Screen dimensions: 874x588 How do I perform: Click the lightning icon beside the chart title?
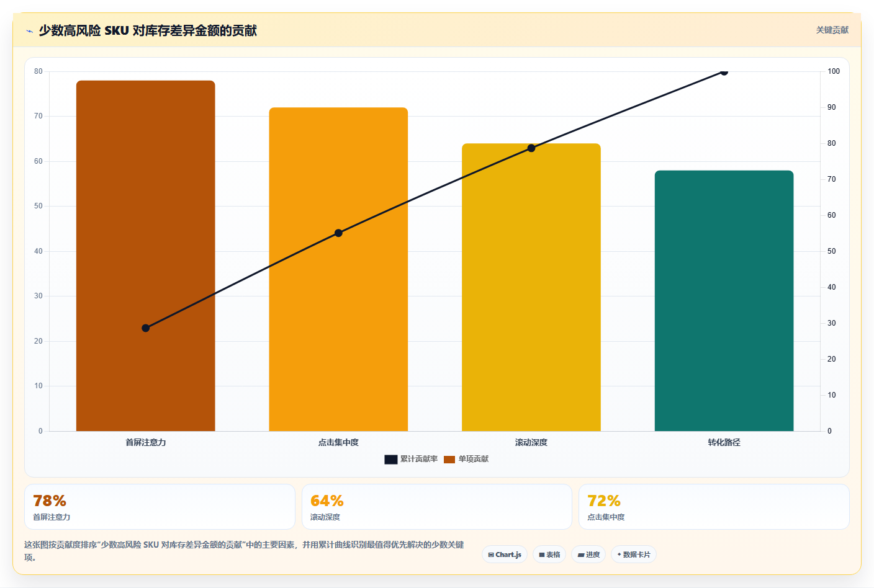tap(29, 31)
